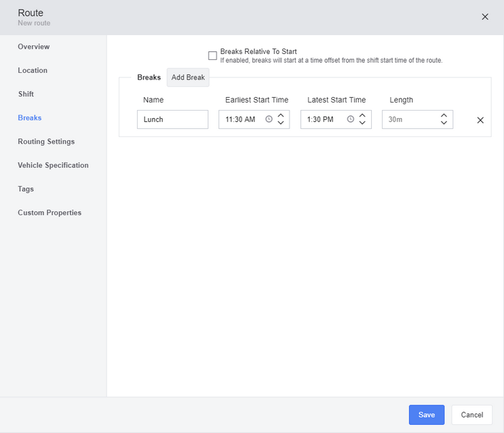Increase Earliest Start Time with up arrow

pyautogui.click(x=281, y=115)
